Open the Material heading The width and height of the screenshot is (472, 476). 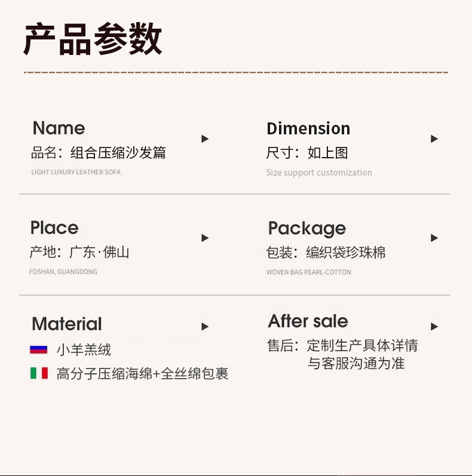pyautogui.click(x=67, y=324)
